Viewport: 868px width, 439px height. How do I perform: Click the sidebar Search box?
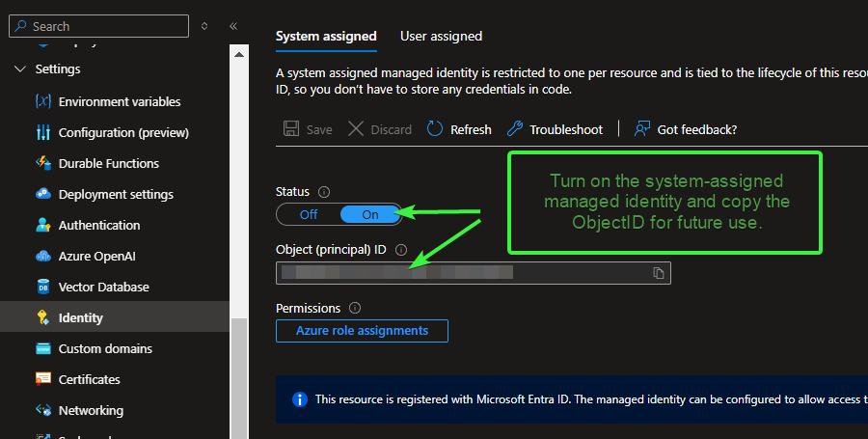tap(104, 26)
